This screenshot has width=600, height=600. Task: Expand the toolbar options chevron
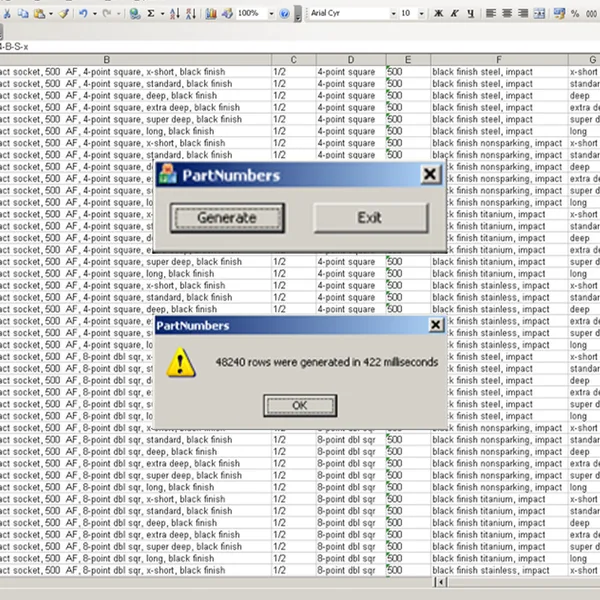[297, 14]
